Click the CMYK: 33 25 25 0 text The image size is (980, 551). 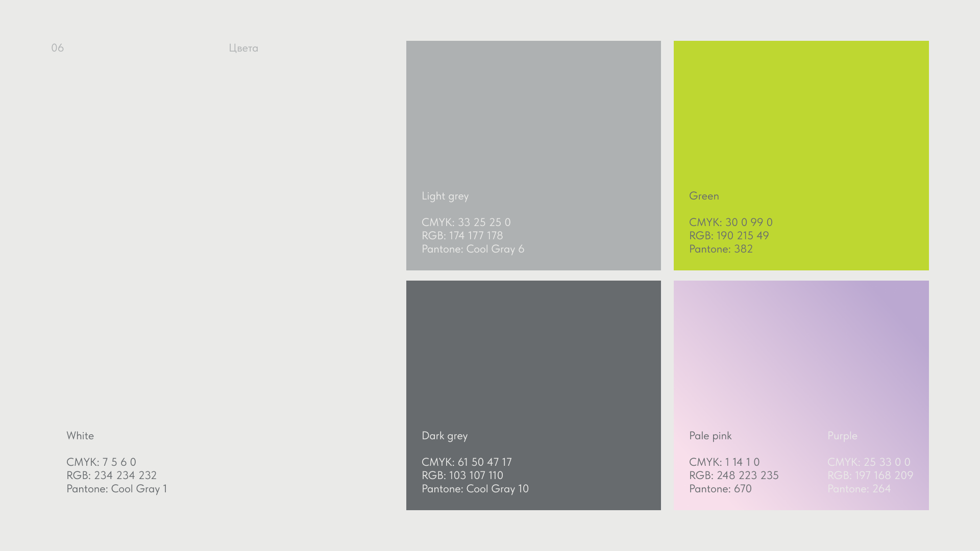pos(466,222)
